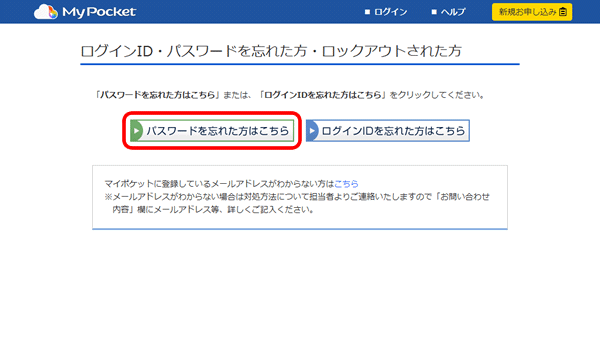Click ログインIDを忘れた方はこちら button
Image resolution: width=600 pixels, height=360 pixels.
(388, 130)
